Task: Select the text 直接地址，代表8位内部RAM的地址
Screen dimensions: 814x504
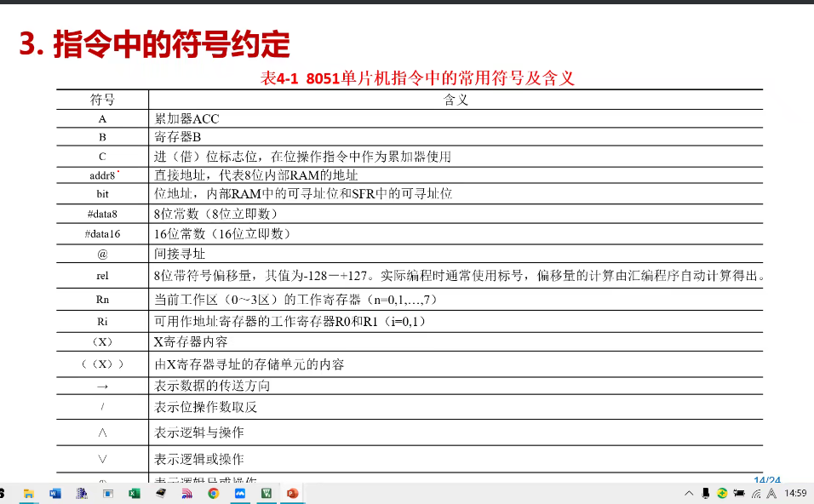Action: point(256,175)
